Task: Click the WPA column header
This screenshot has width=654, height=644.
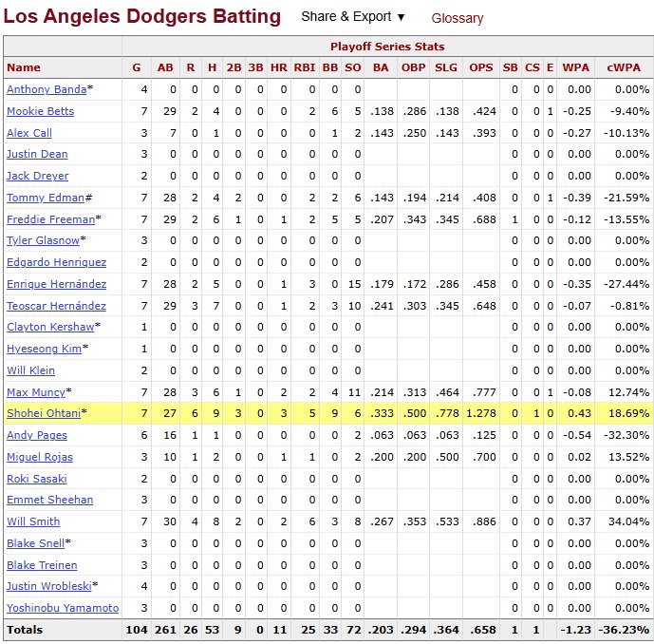Action: [x=576, y=67]
